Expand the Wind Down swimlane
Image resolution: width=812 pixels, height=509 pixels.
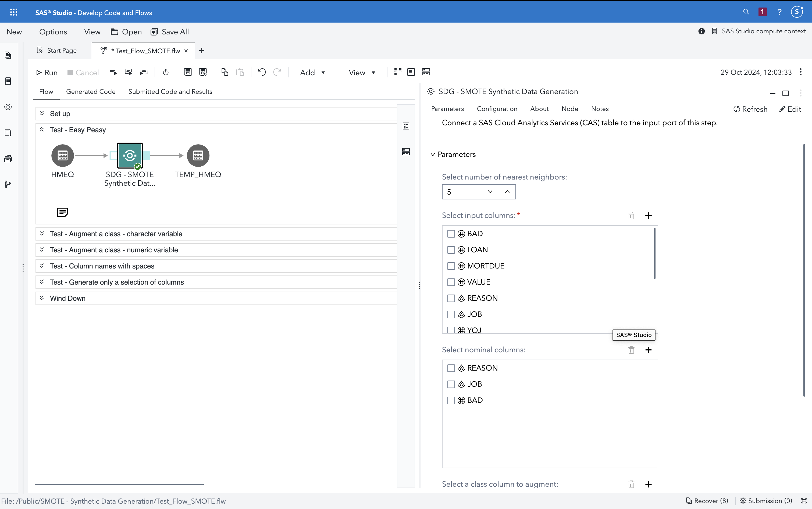pos(42,298)
